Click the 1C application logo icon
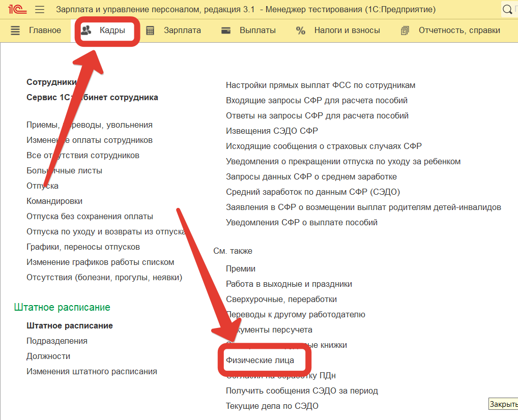Screen dimensions: 518x420 pyautogui.click(x=14, y=10)
